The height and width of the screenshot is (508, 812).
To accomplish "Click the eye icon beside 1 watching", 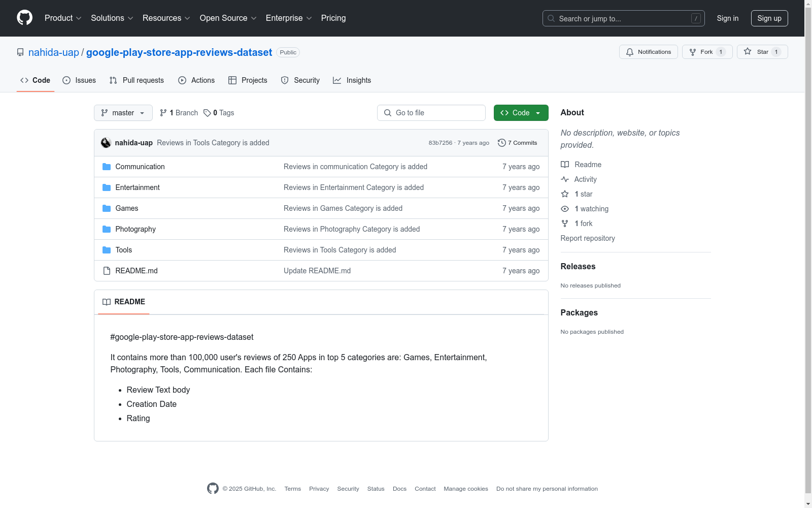I will [x=565, y=209].
